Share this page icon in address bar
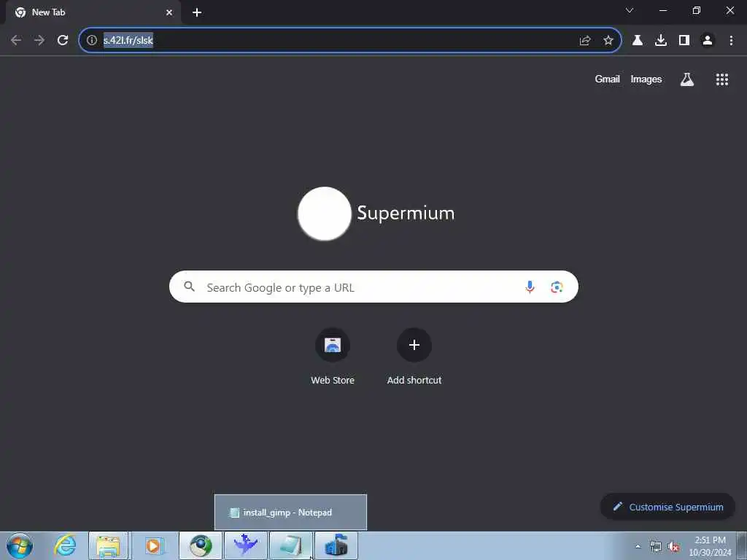The height and width of the screenshot is (560, 747). (585, 41)
